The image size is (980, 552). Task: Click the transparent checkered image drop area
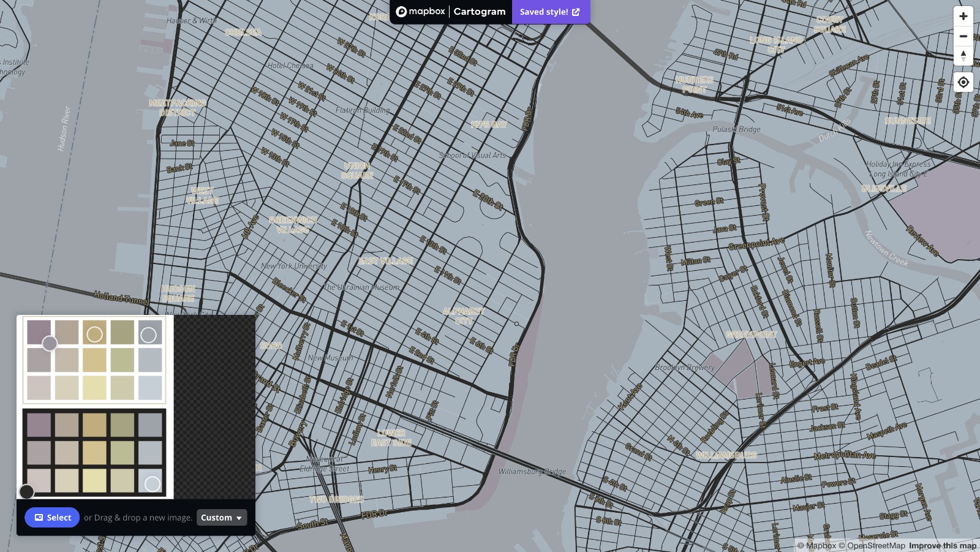[214, 404]
